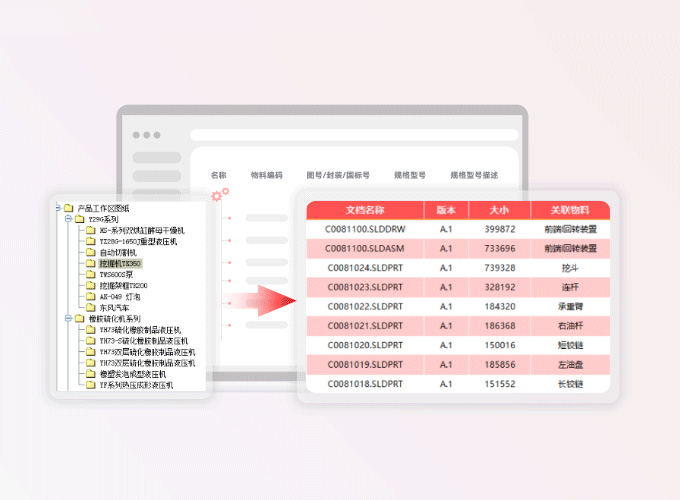Collapse the 橡胶硫化机系列 tree node
Image resolution: width=680 pixels, height=500 pixels.
(x=69, y=318)
